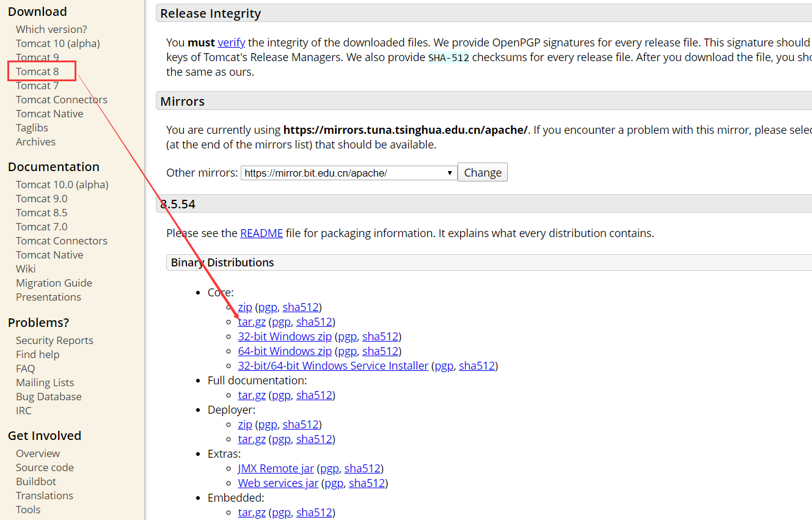Viewport: 812px width, 520px height.
Task: Open pgp signature for Core tar.gz
Action: (281, 322)
